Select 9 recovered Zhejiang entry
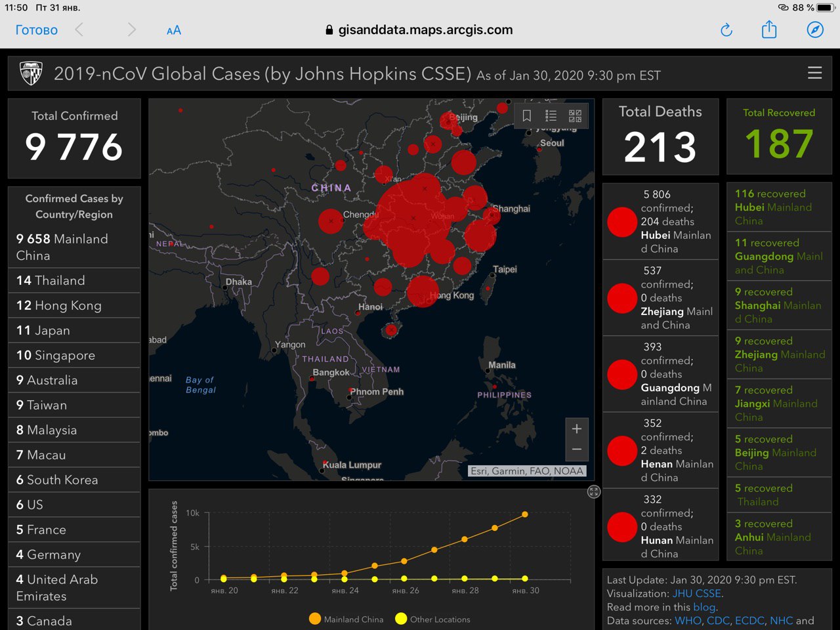Screen dimensions: 840x630 point(779,354)
